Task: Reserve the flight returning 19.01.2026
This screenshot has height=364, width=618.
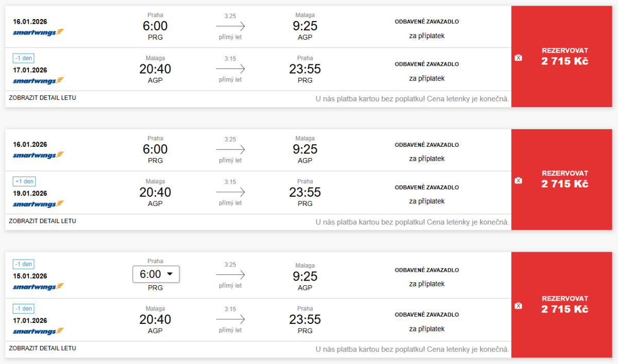Action: (x=564, y=179)
